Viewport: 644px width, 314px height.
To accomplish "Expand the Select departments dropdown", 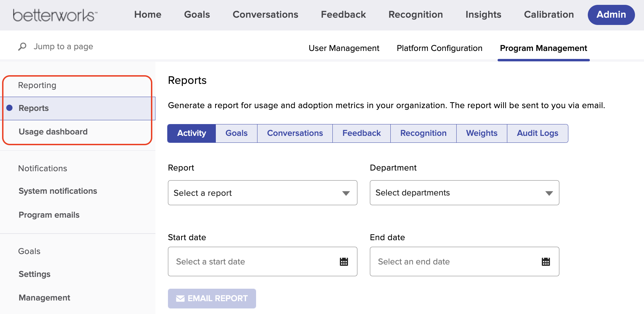I will point(465,193).
